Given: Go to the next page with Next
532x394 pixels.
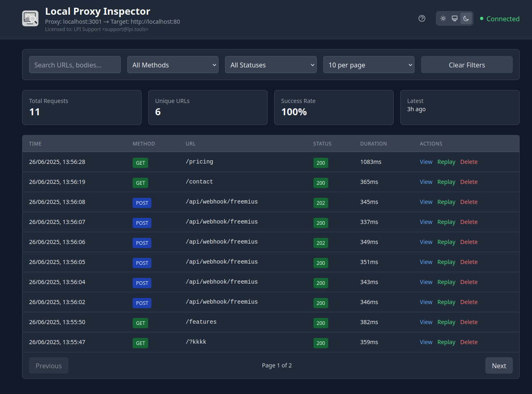Looking at the screenshot, I should click(499, 365).
